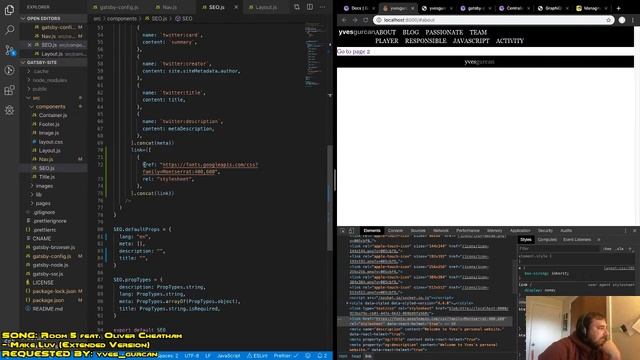Screen dimensions: 640x360
Task: Add a new style rule in Styles
Action: [630, 249]
